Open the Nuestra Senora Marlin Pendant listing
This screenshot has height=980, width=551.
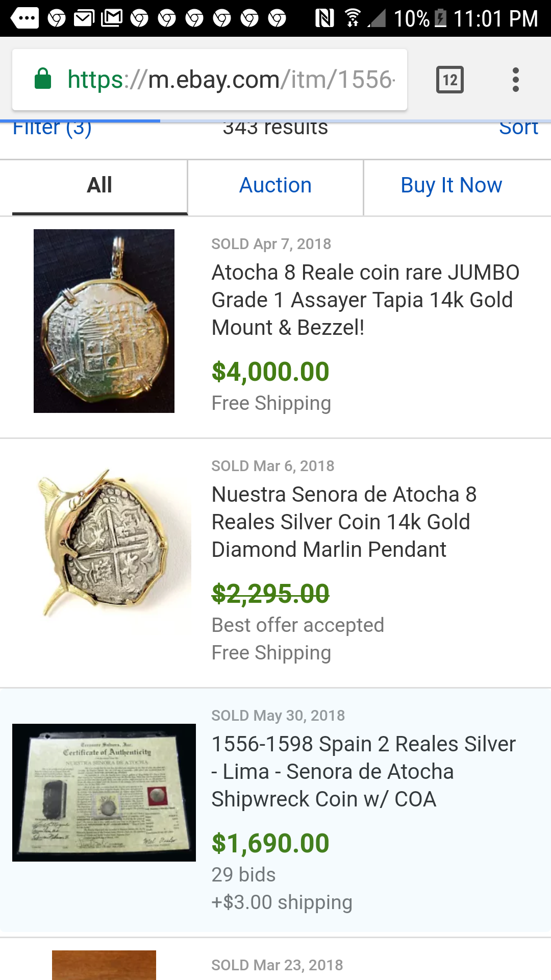point(344,522)
